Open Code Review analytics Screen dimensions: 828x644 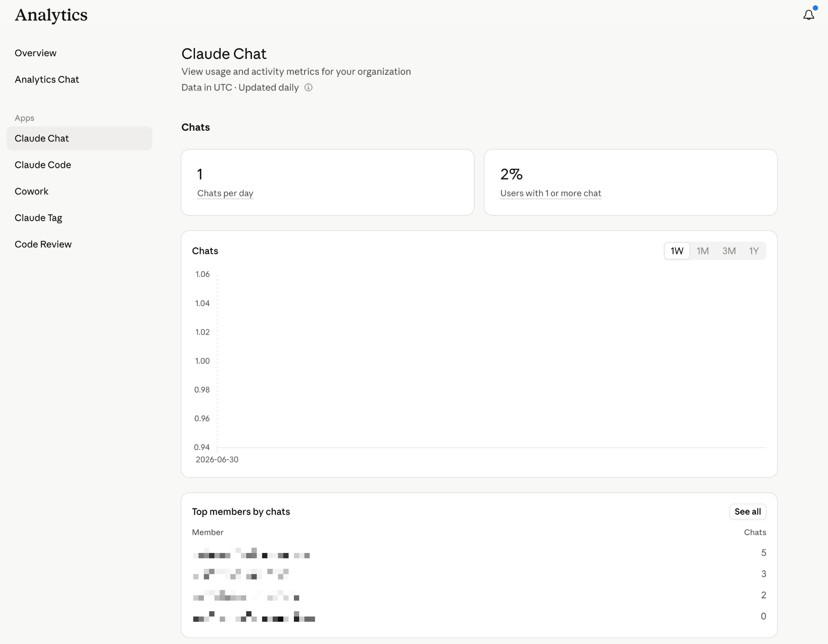tap(43, 244)
